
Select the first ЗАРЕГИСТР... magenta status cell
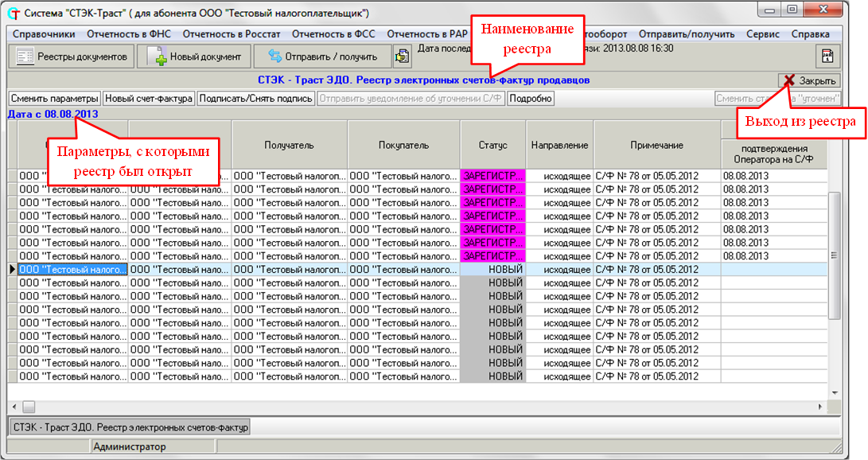coord(492,176)
